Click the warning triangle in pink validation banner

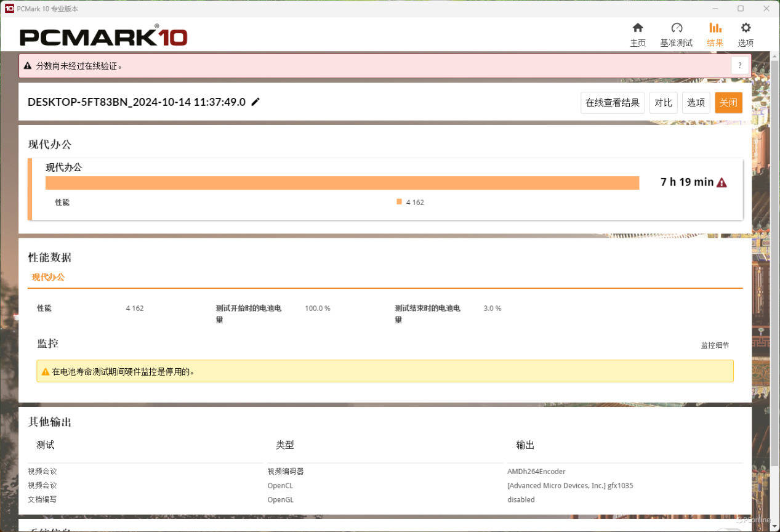28,66
